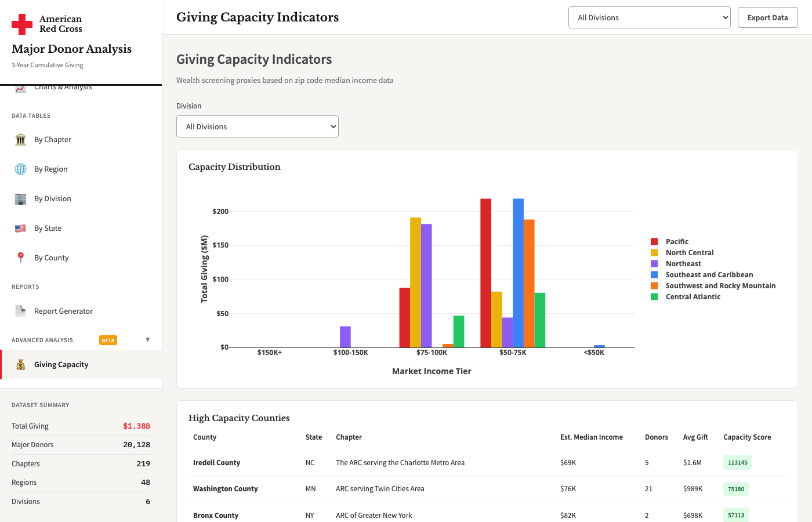
Task: Open the By Chapter data table
Action: point(81,140)
